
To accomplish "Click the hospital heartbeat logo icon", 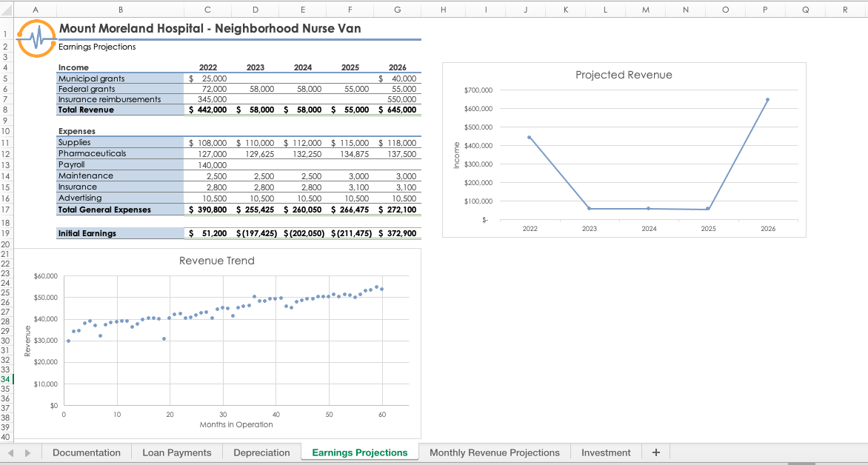I will (x=36, y=37).
